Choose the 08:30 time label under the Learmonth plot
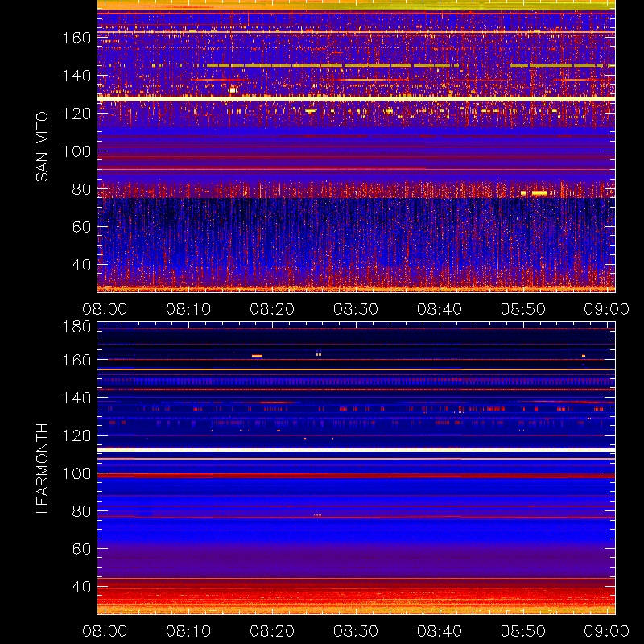The height and width of the screenshot is (644, 644). 356,631
